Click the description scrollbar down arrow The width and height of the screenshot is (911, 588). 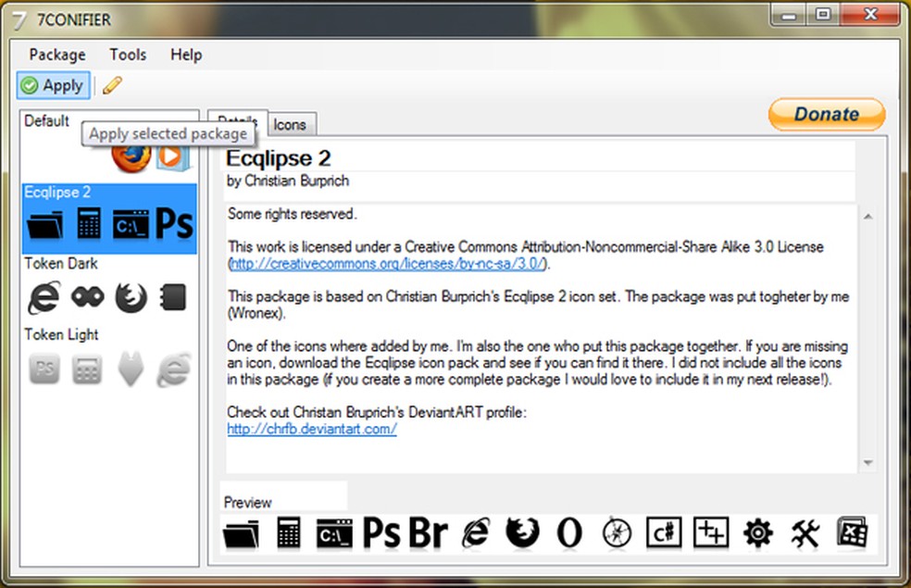[868, 462]
